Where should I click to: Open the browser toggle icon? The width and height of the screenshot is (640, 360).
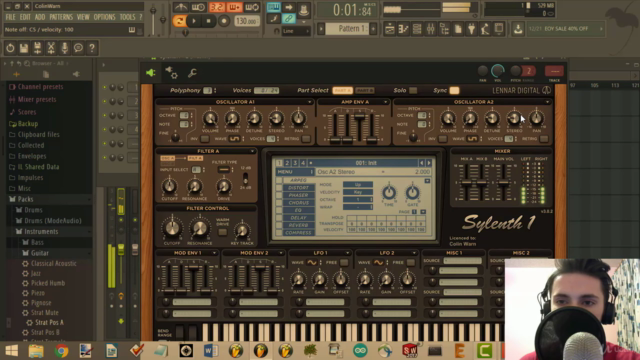[x=444, y=29]
